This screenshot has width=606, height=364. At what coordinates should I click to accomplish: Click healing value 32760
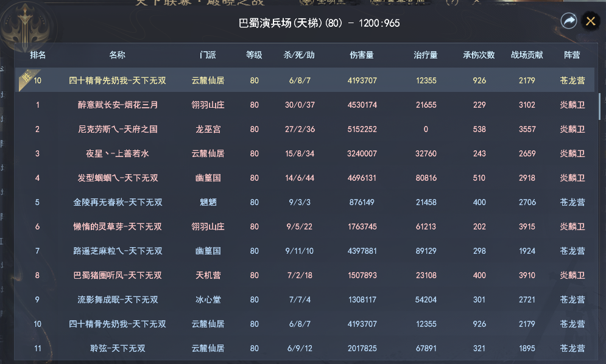(x=426, y=153)
